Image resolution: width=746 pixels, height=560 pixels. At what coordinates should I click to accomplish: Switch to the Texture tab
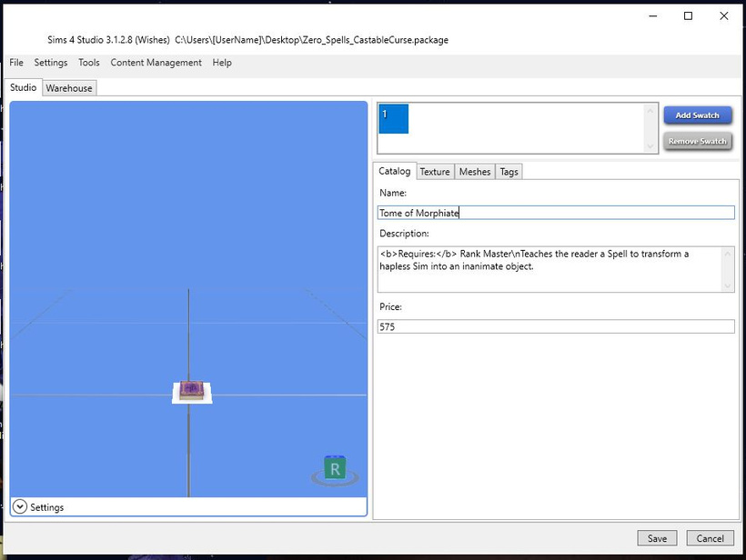(435, 172)
